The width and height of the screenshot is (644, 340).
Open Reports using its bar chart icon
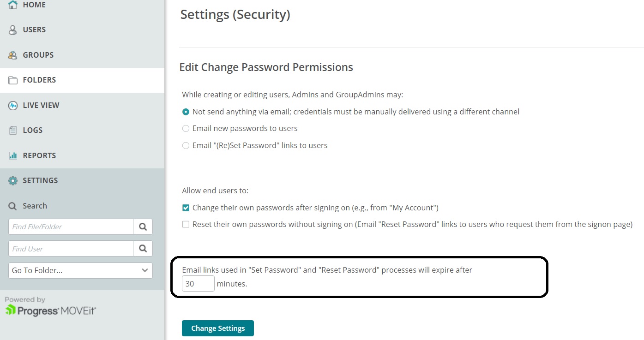(12, 155)
